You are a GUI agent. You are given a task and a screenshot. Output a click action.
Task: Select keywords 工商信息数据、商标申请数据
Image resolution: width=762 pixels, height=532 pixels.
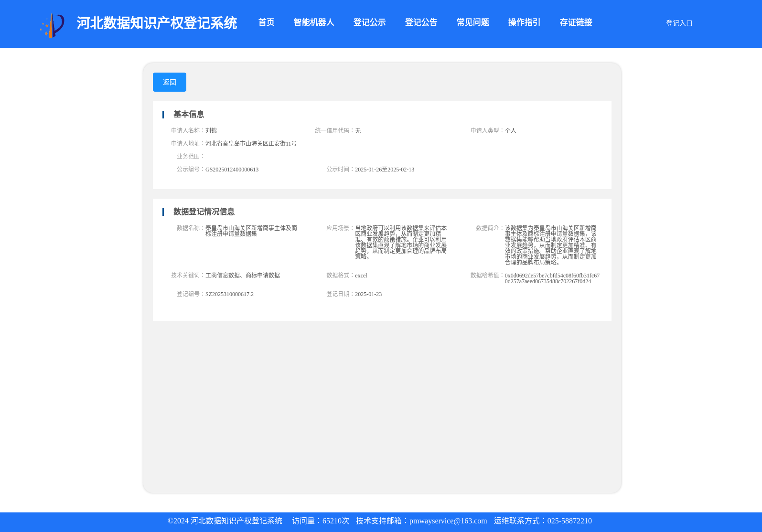click(x=243, y=275)
